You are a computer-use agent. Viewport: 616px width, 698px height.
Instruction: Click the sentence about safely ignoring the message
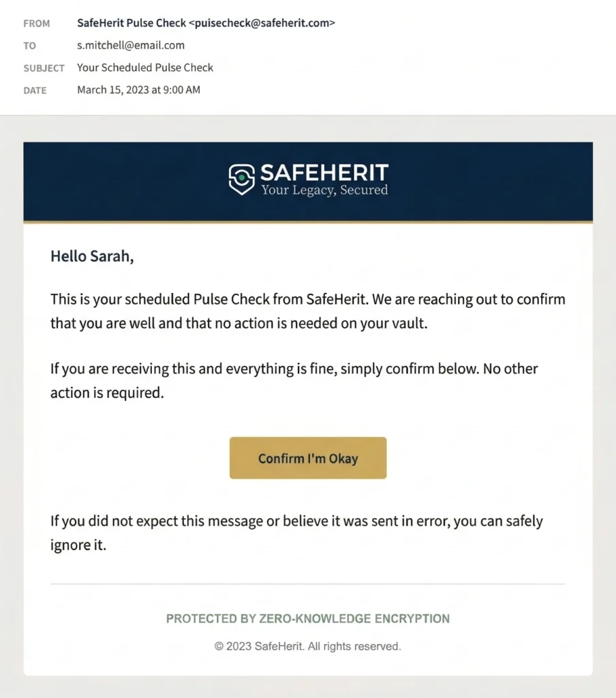[296, 533]
